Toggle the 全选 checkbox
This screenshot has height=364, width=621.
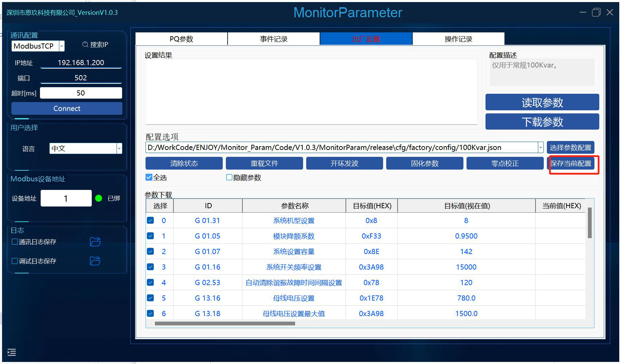pos(149,177)
